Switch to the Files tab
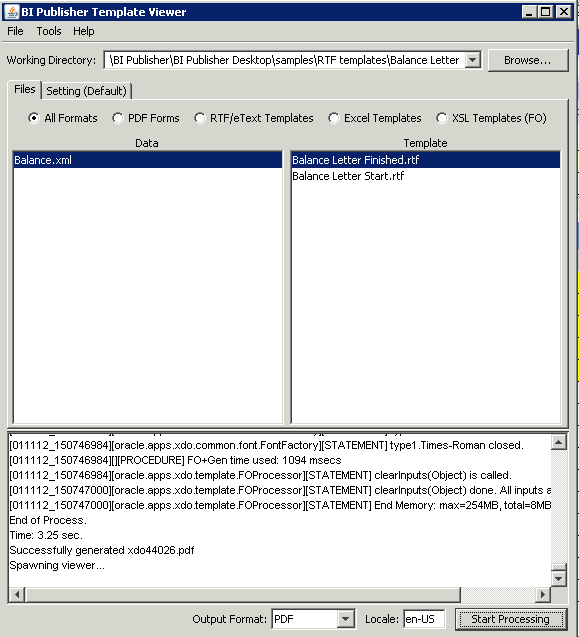579x637 pixels. [25, 89]
